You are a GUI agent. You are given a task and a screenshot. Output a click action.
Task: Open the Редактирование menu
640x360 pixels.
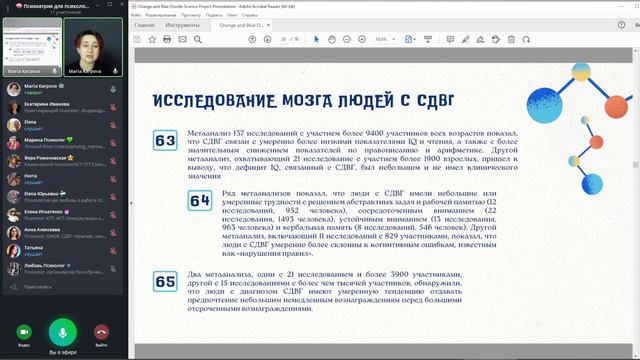[x=161, y=15]
